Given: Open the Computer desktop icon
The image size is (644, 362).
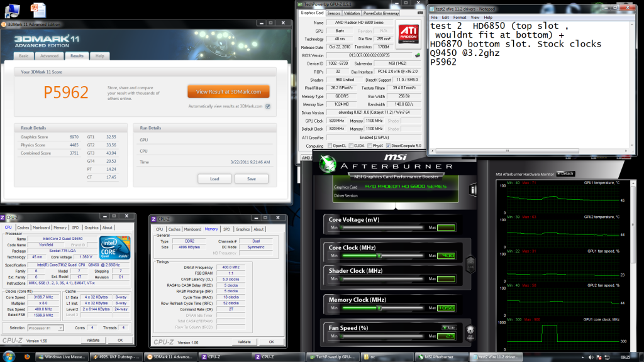Looking at the screenshot, I should coord(13,10).
